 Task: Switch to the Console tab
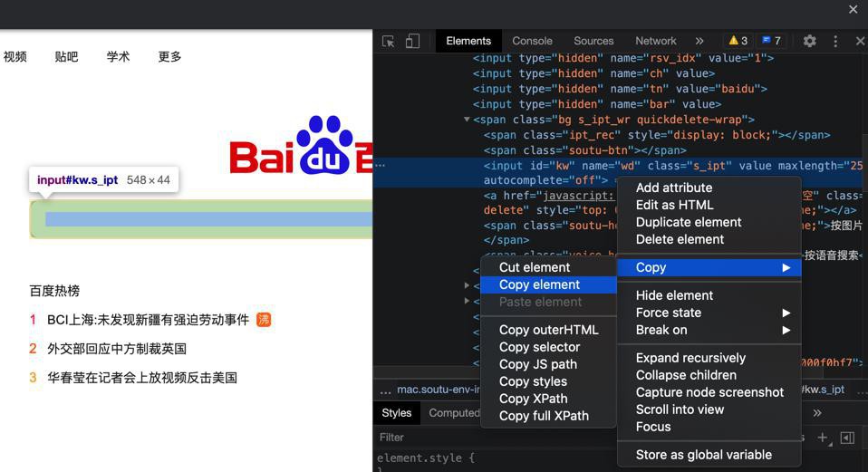532,41
